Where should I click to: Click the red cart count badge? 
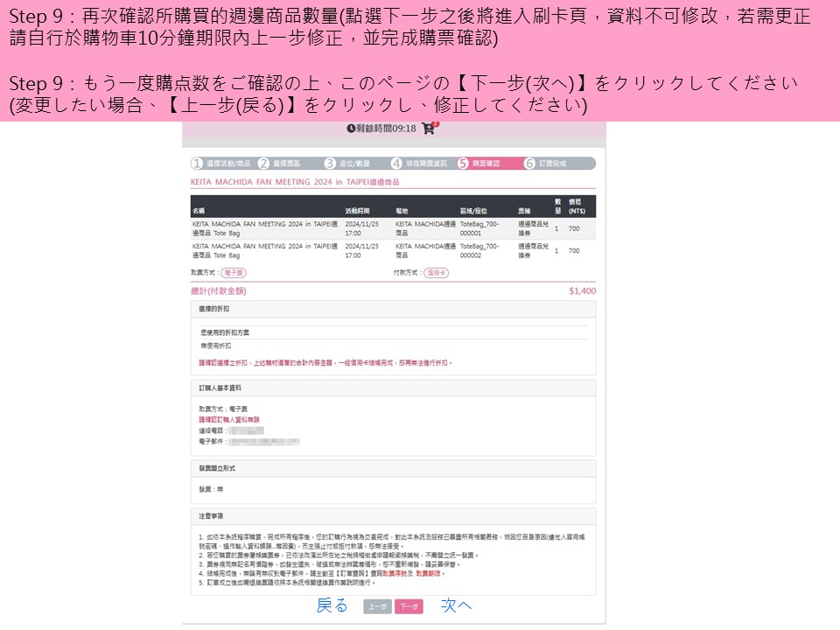[x=436, y=123]
